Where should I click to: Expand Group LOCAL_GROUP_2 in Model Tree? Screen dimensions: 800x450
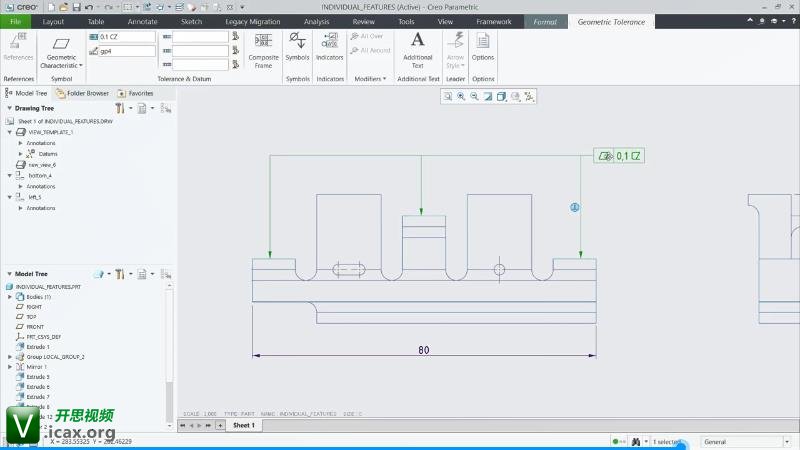[9, 357]
